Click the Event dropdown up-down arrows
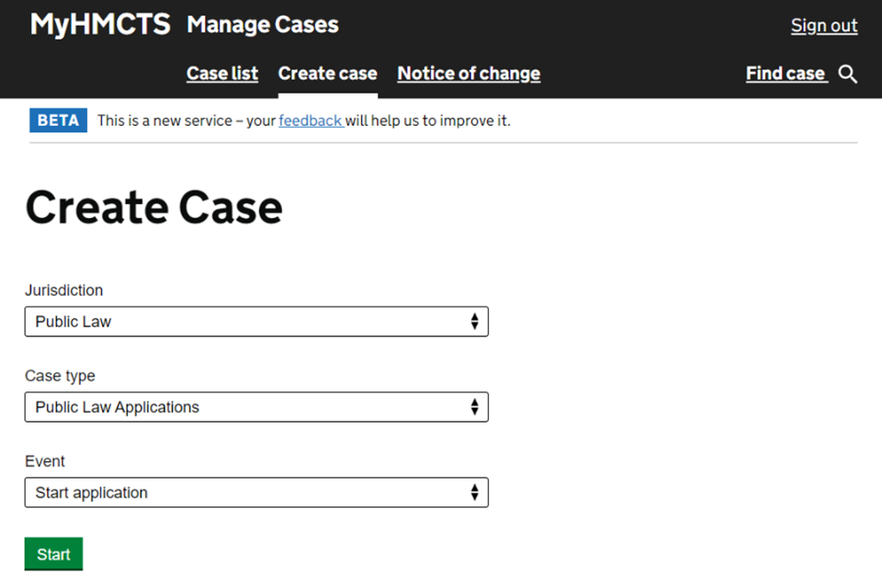This screenshot has width=882, height=588. tap(474, 492)
